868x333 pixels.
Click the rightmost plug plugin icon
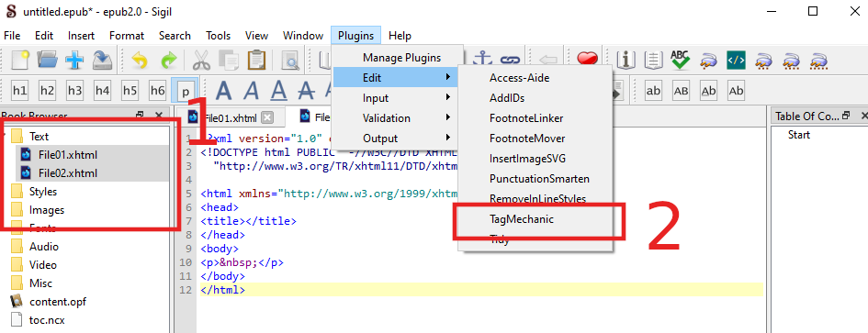818,60
